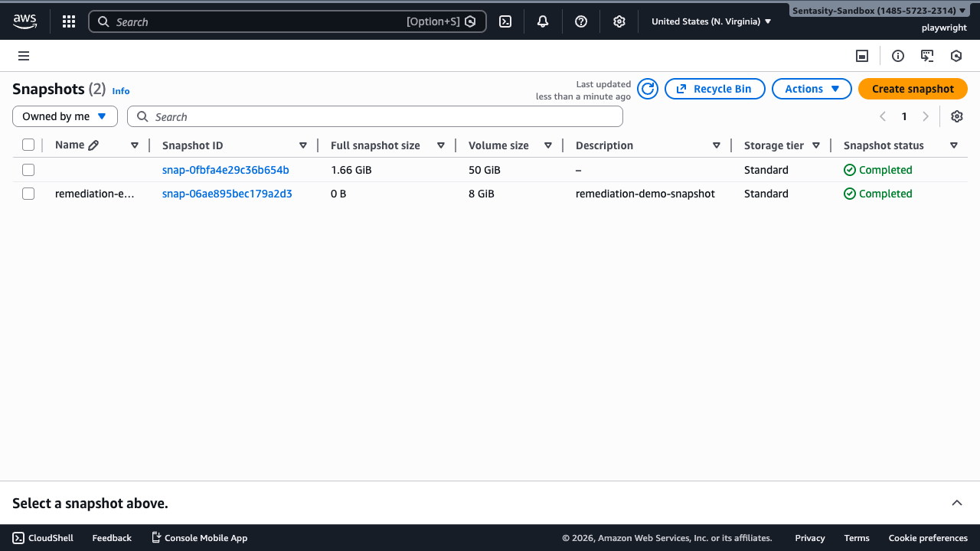980x551 pixels.
Task: Expand the snapshot details panel chevron
Action: pyautogui.click(x=956, y=503)
